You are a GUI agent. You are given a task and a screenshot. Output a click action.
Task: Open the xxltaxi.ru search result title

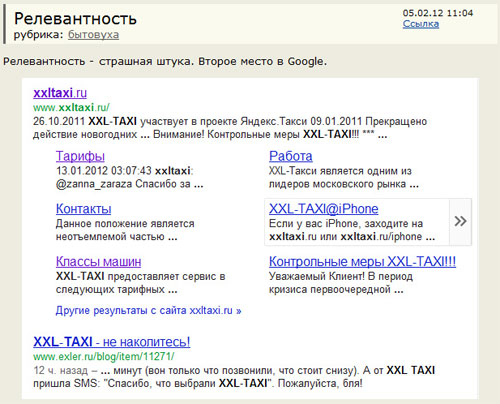pyautogui.click(x=60, y=93)
